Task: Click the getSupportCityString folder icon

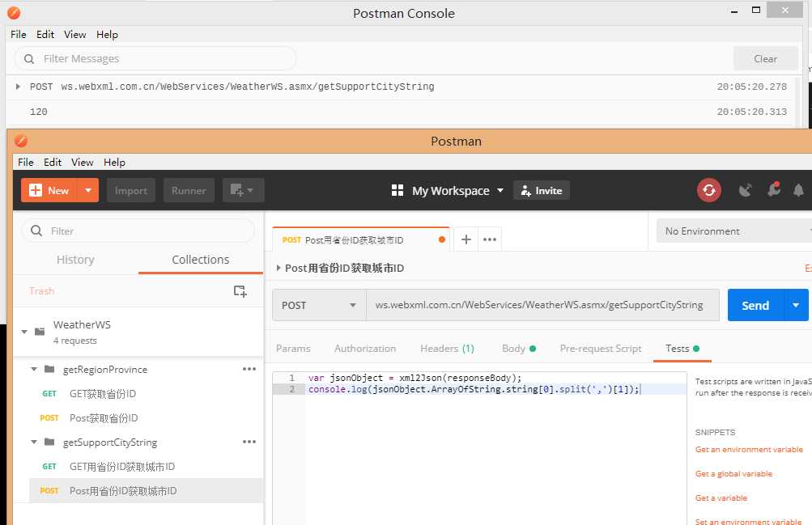Action: click(x=49, y=442)
